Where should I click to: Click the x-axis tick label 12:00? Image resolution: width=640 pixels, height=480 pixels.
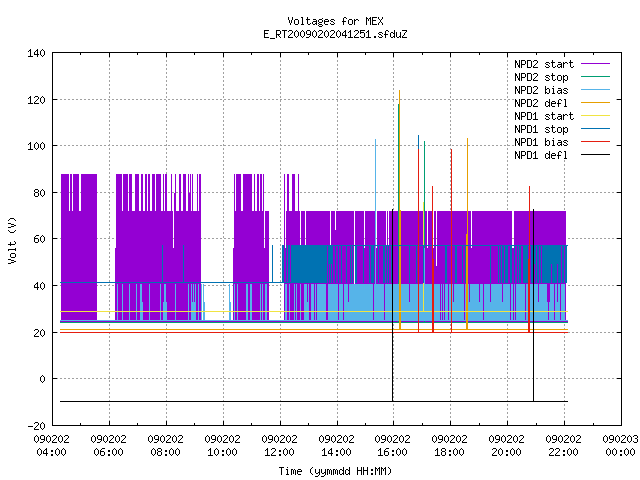pos(280,452)
